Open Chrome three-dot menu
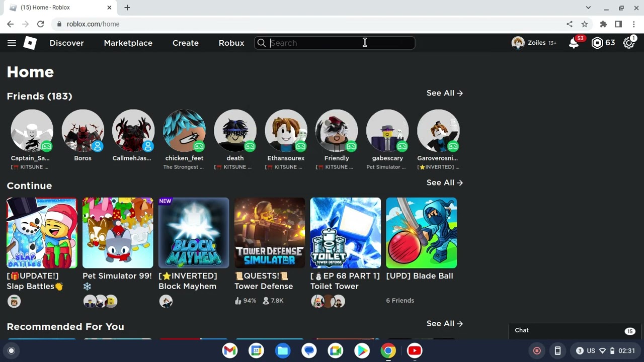 coord(633,24)
